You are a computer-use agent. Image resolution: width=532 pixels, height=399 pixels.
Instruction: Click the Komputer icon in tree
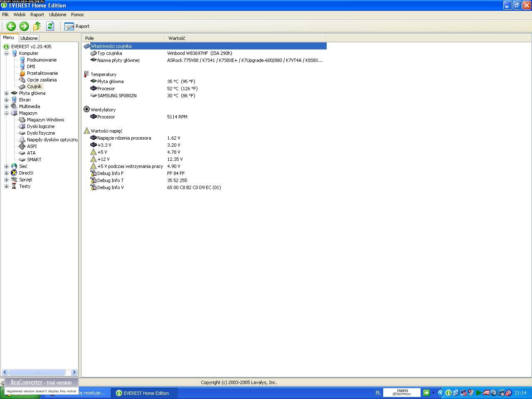(14, 53)
